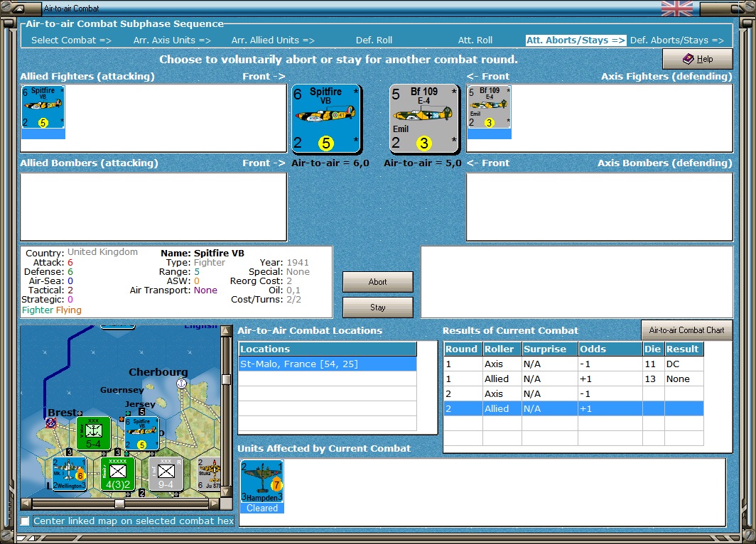Screen dimensions: 756x544
Task: Click the map horizontal scrollbar left arrow
Action: 26,504
